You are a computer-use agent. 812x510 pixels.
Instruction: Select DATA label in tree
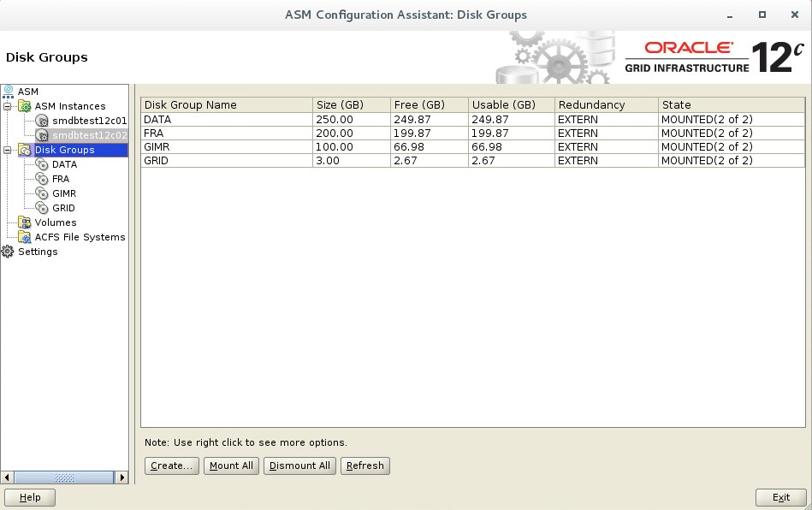tap(65, 164)
